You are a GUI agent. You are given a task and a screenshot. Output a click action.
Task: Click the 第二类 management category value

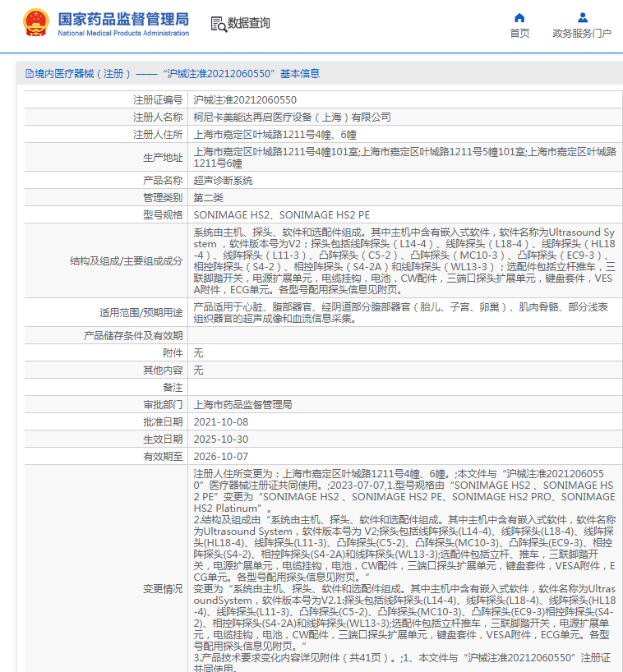tap(208, 197)
